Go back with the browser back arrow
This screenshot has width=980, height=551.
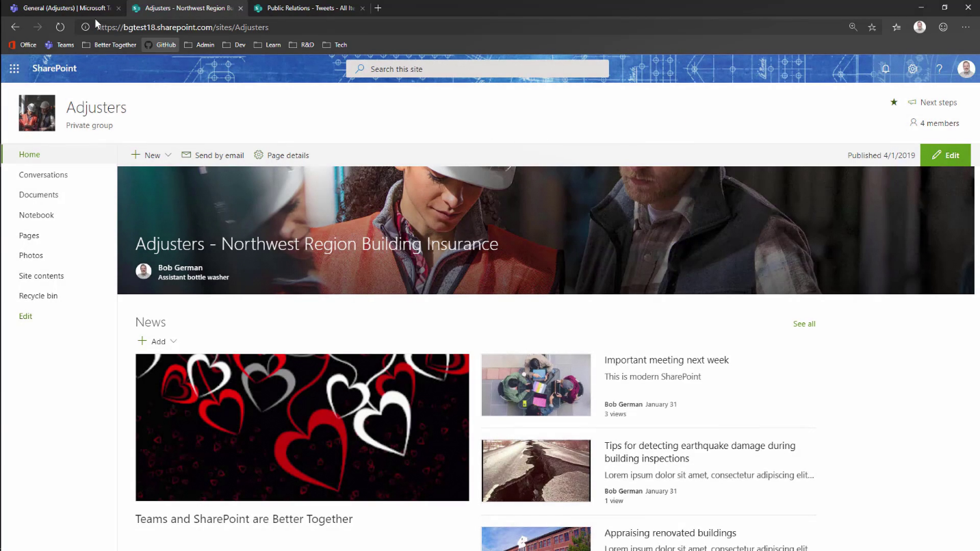pos(15,27)
